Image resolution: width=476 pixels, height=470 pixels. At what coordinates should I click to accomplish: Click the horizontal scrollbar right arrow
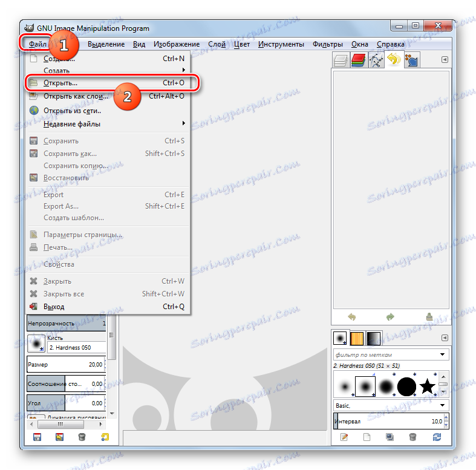point(100,424)
